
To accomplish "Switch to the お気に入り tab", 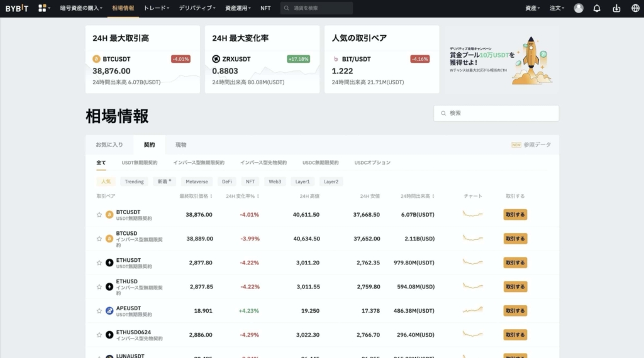I will coord(109,144).
